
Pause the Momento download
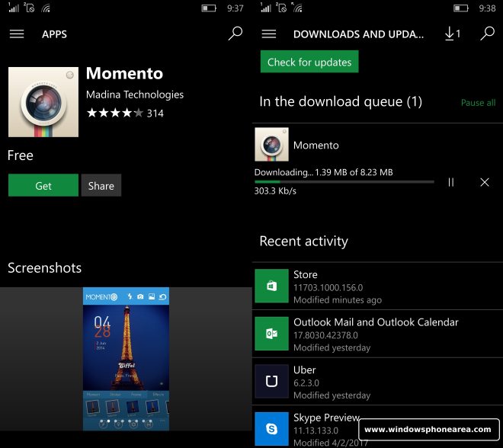coord(451,182)
